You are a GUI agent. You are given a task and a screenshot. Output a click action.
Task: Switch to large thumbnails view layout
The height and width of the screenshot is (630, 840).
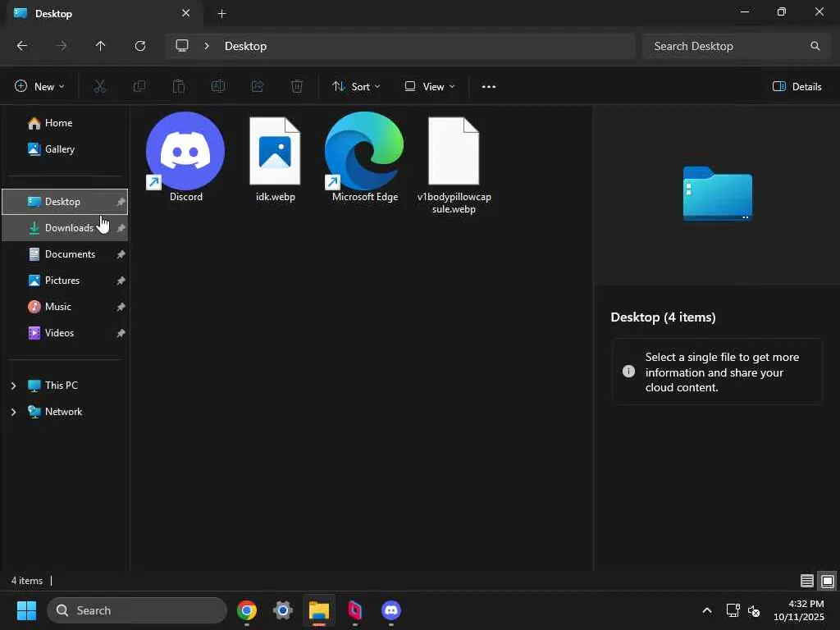click(x=828, y=581)
